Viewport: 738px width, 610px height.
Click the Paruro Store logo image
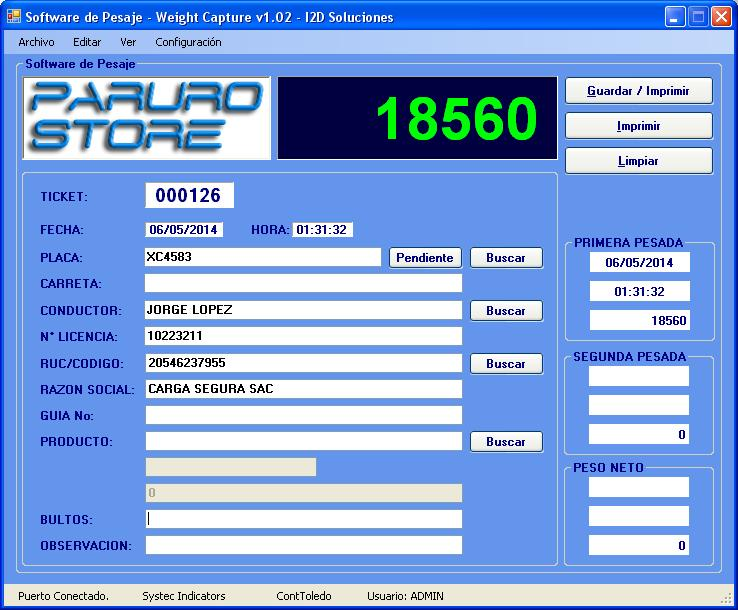click(147, 119)
